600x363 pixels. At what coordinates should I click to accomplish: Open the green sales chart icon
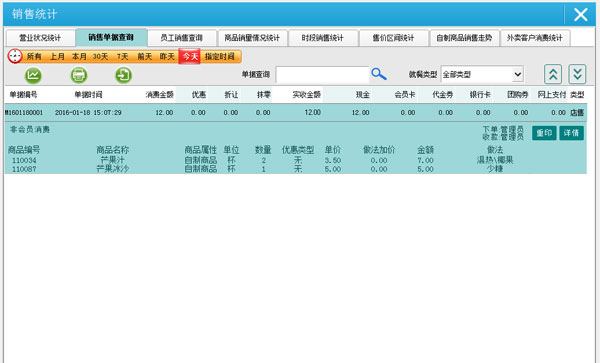pos(33,75)
